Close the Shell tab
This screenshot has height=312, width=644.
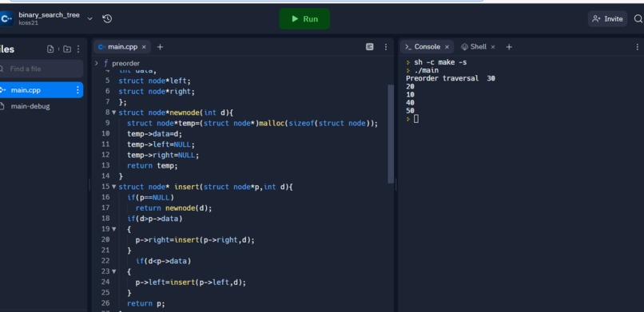[x=493, y=47]
